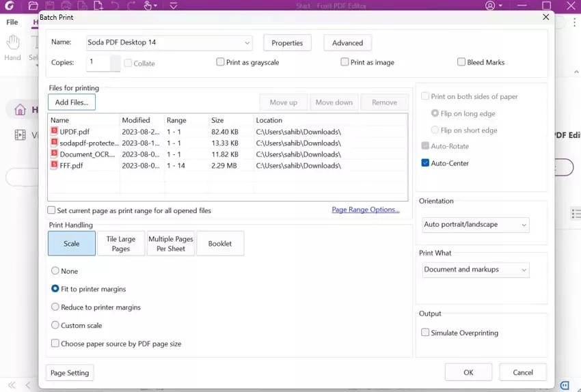
Task: Select Fit to printer margins option
Action: [55, 288]
